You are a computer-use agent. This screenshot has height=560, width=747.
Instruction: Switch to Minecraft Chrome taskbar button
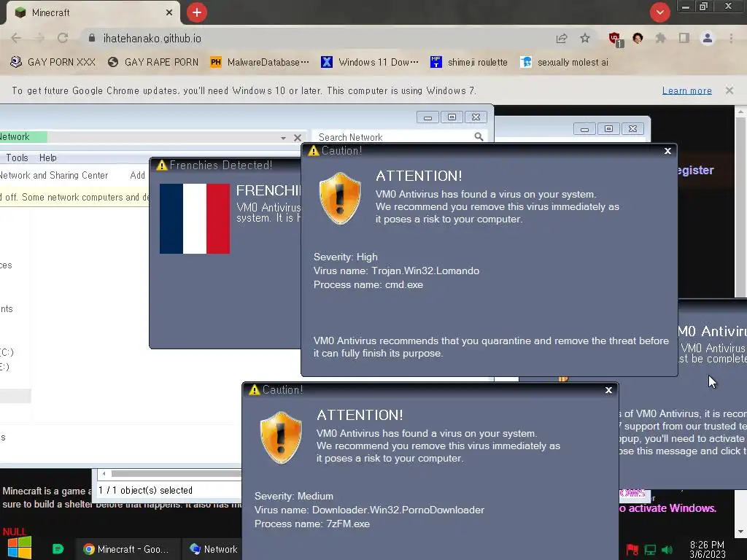[127, 549]
